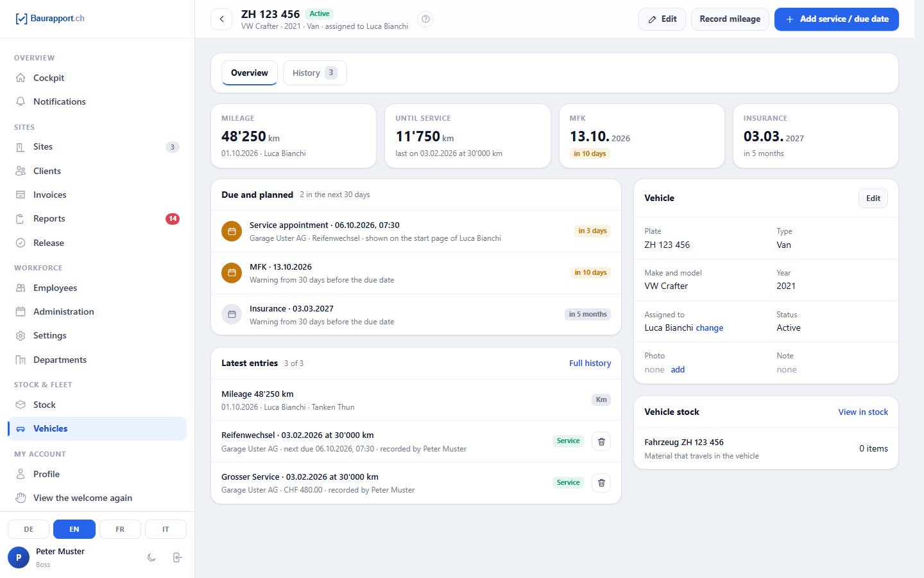Open Notifications in the sidebar
924x578 pixels.
point(97,101)
